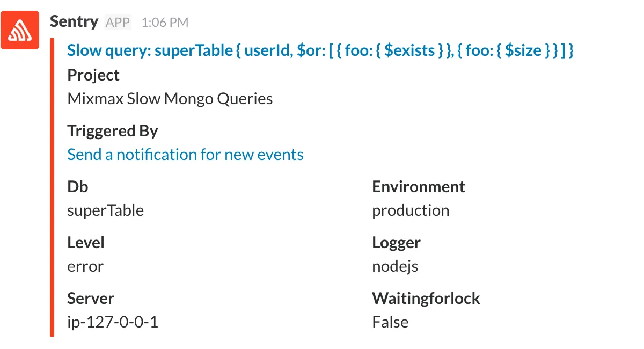644x349 pixels.
Task: Select the error level value
Action: [85, 266]
